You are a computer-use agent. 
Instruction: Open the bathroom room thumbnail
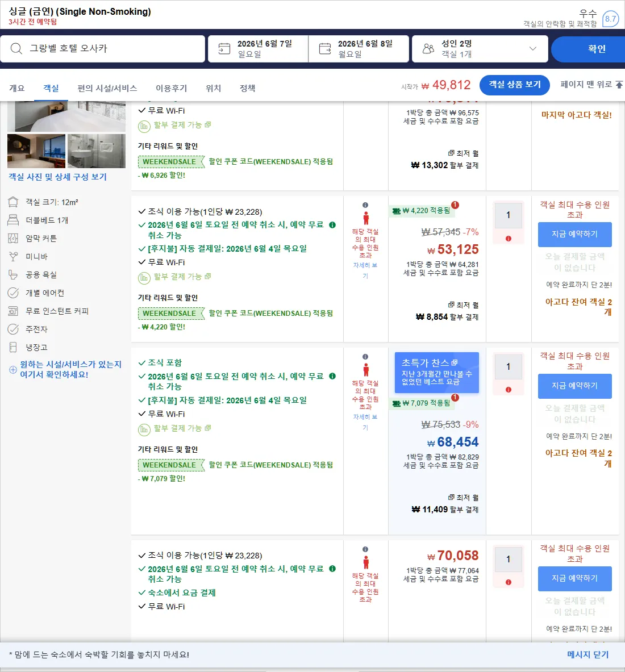click(97, 151)
